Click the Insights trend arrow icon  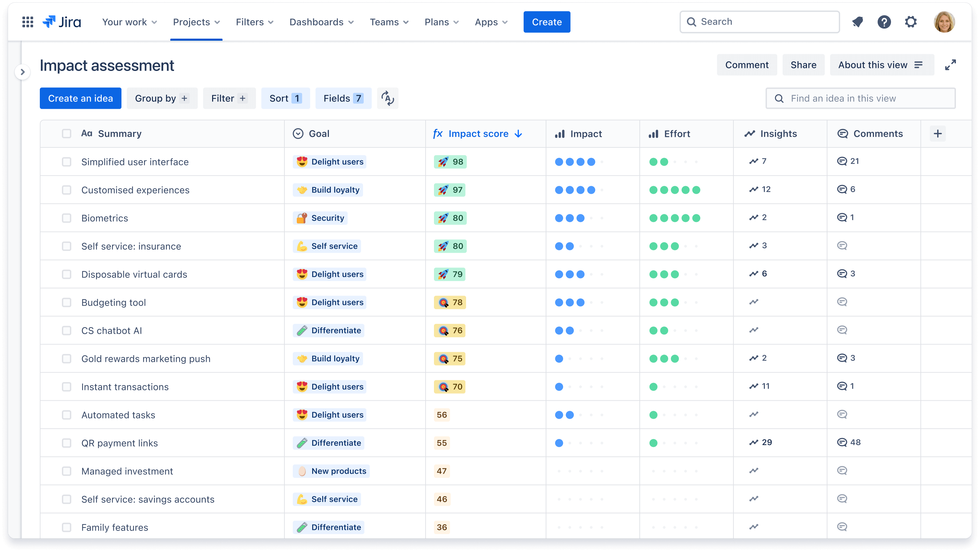[750, 133]
